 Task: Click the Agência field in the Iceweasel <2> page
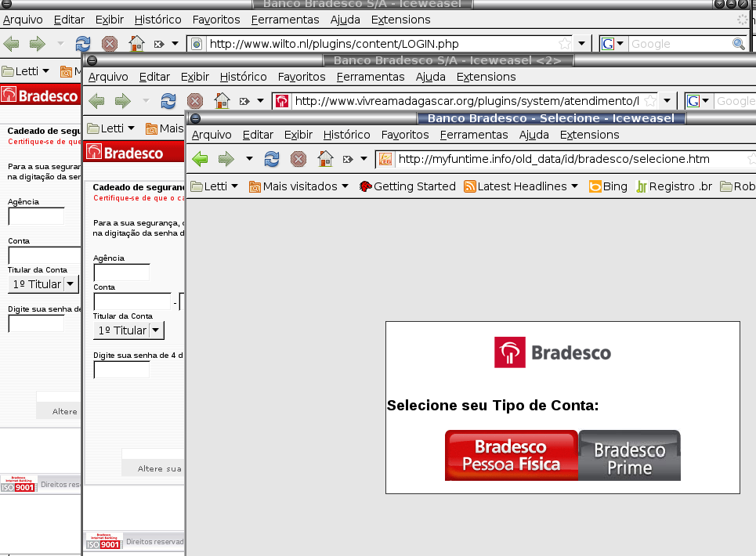(x=121, y=273)
